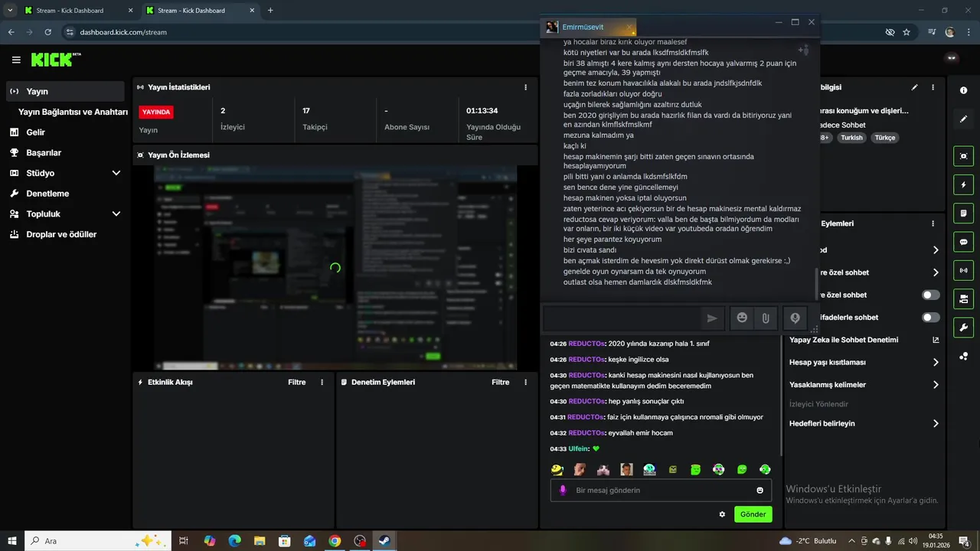Open Yayın Bağlantısı ve Anahtarı page
Image resolution: width=980 pixels, height=551 pixels.
(x=73, y=112)
